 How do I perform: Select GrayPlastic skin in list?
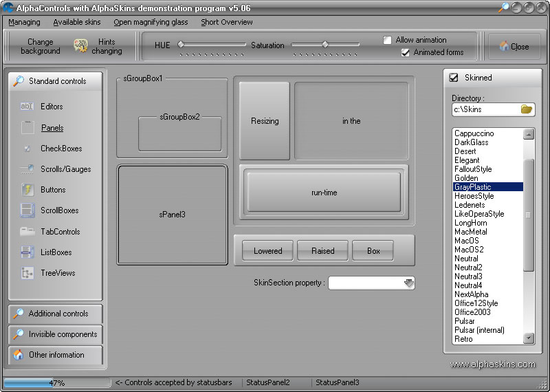(x=488, y=186)
